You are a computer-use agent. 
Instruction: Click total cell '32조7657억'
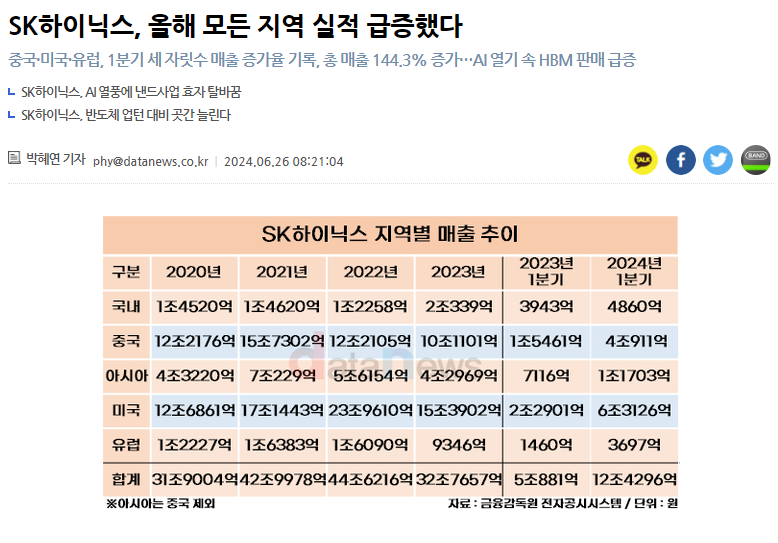[x=458, y=479]
